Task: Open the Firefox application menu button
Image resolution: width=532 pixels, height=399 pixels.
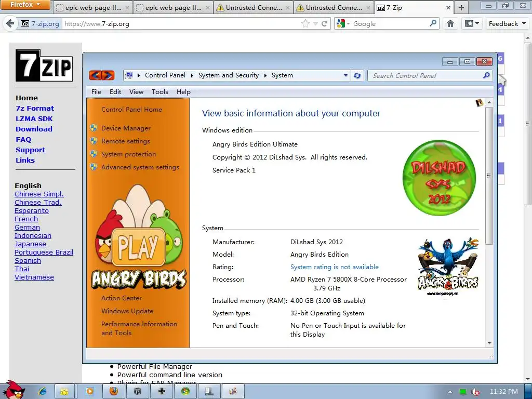Action: click(25, 5)
